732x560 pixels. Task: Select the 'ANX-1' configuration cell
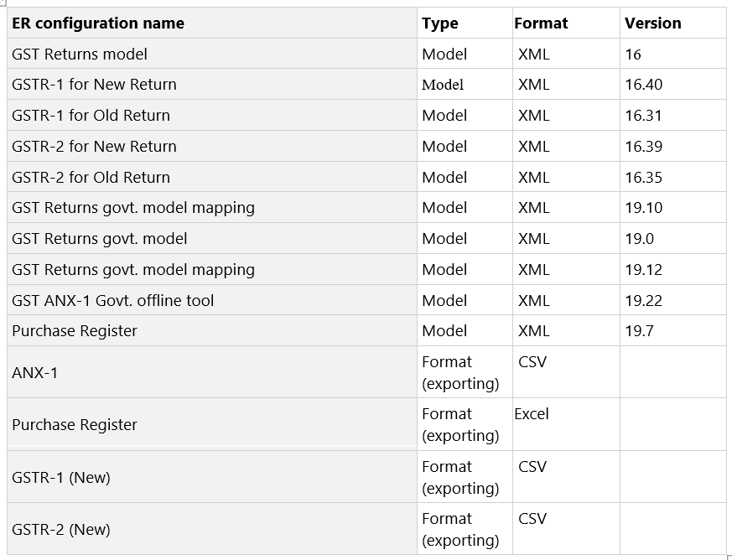click(x=212, y=372)
